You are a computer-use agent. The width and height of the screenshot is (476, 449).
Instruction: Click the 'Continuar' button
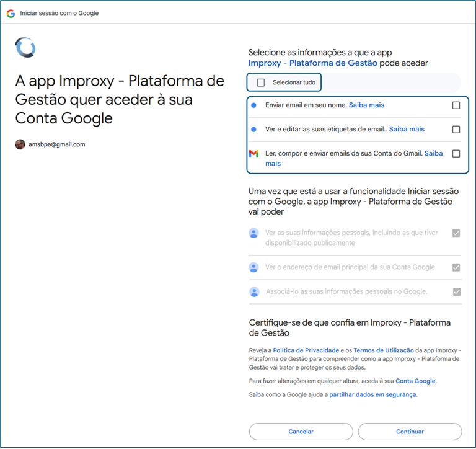tap(410, 432)
